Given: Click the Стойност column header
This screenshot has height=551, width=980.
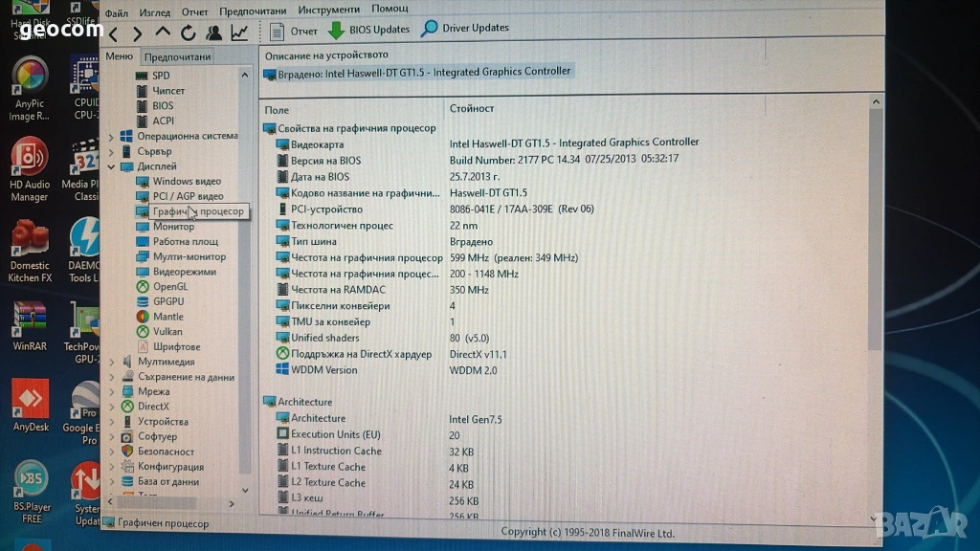Looking at the screenshot, I should pyautogui.click(x=472, y=109).
